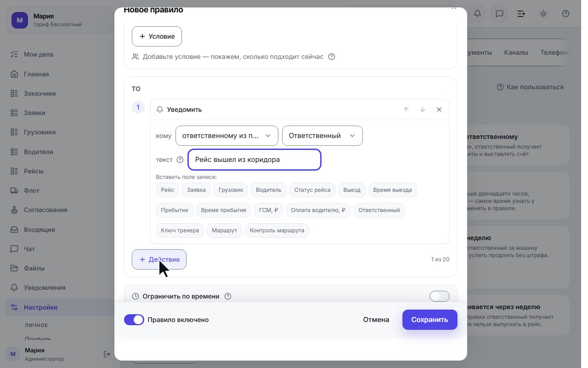Insert the Время прибытия field chip
This screenshot has height=368, width=588.
tap(224, 210)
